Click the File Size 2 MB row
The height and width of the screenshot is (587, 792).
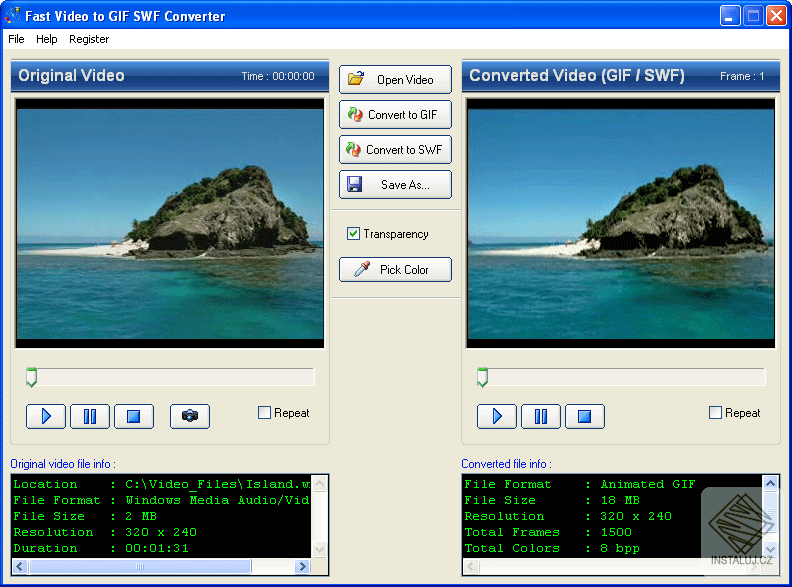[x=85, y=516]
